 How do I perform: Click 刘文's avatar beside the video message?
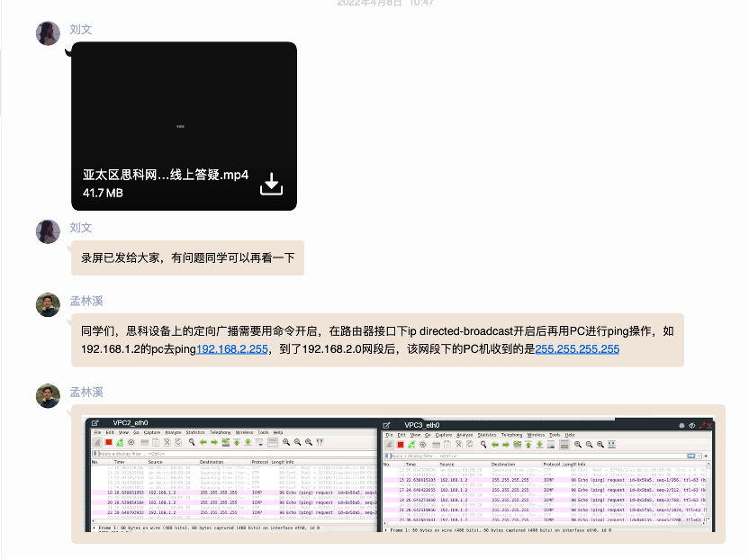[x=48, y=34]
